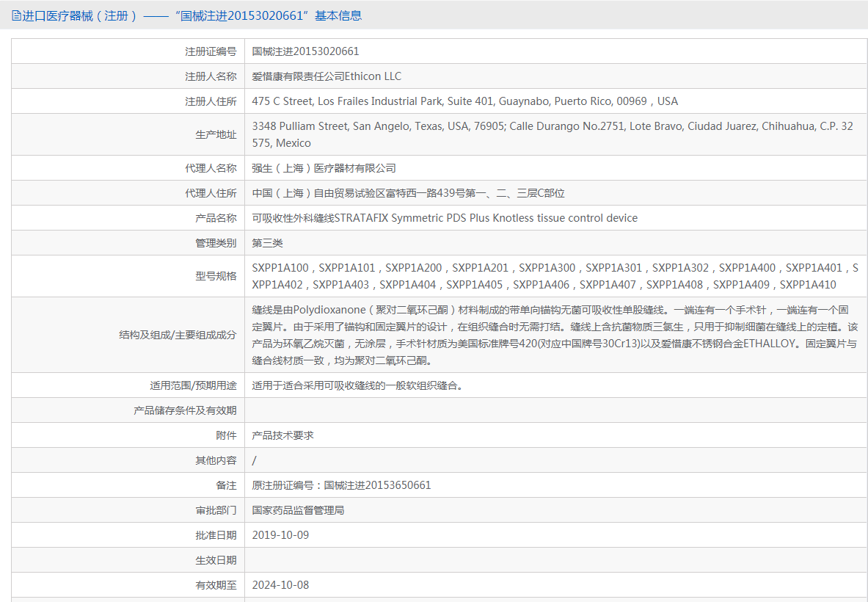
Task: Click the 批准日期 label
Action: click(x=216, y=534)
